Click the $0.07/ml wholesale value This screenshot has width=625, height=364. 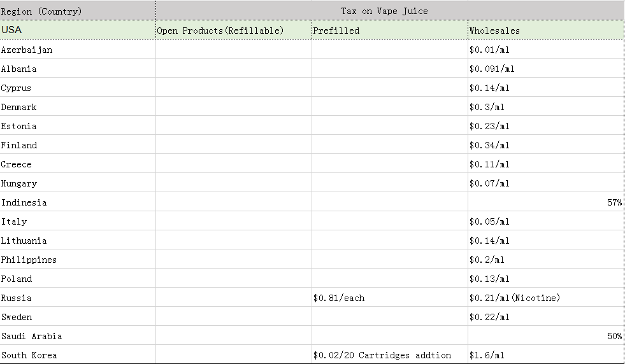click(x=489, y=184)
